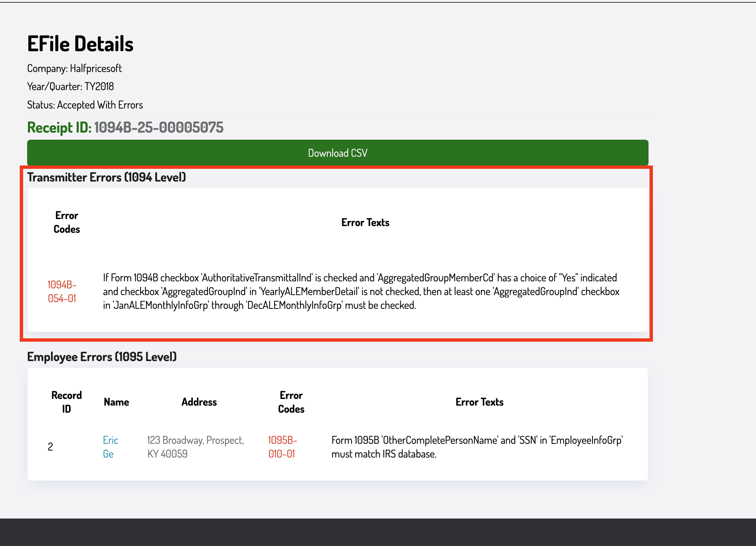The image size is (756, 546).
Task: Click the Error Texts column header in Transmitter Errors
Action: 365,222
